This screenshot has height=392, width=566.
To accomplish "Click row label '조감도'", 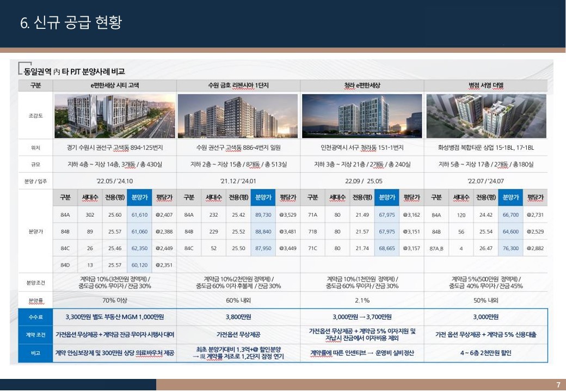I will [35, 116].
